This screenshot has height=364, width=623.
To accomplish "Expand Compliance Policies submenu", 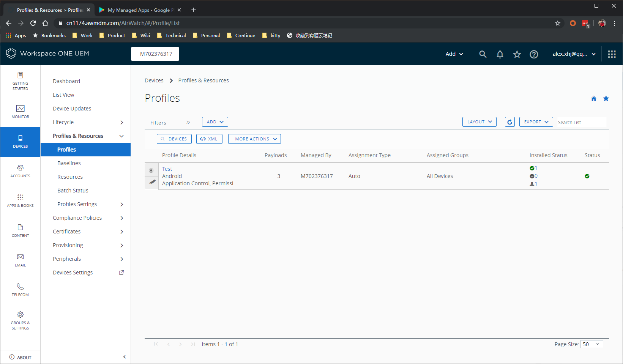I will point(121,218).
